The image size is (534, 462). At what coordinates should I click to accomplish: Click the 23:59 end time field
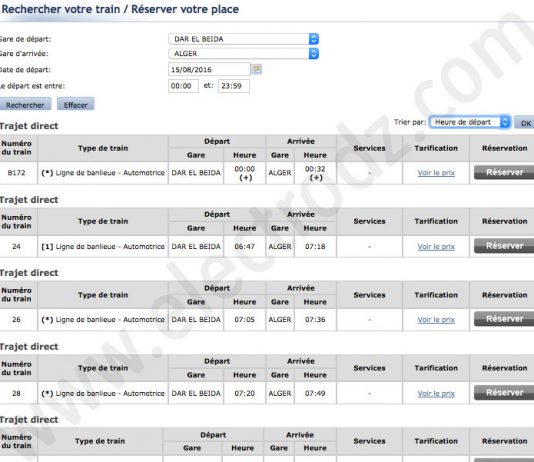point(234,86)
